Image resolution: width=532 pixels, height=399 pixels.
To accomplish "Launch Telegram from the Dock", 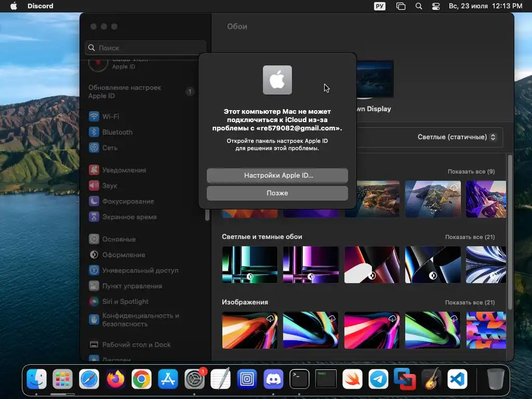I will [x=379, y=379].
